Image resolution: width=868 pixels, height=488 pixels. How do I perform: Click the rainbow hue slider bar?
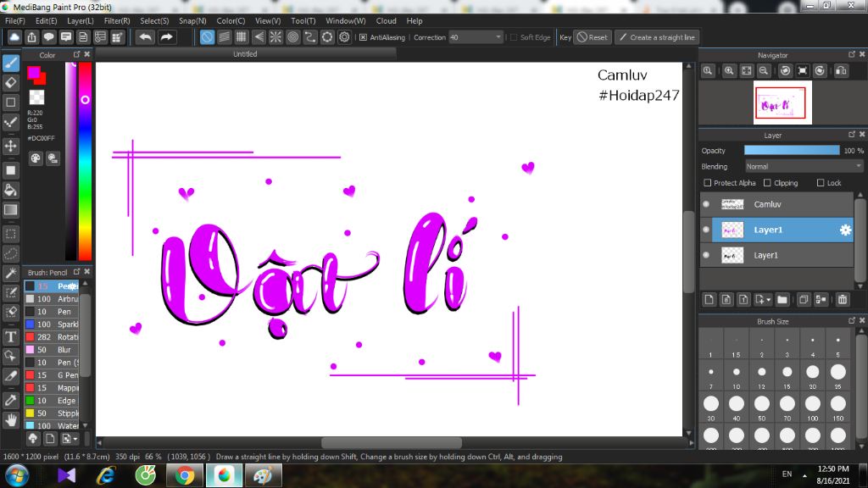85,161
